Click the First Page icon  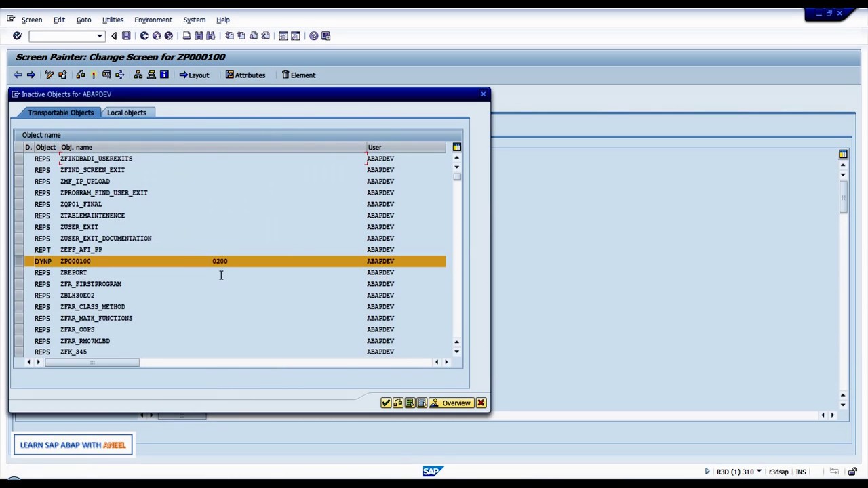click(x=229, y=36)
